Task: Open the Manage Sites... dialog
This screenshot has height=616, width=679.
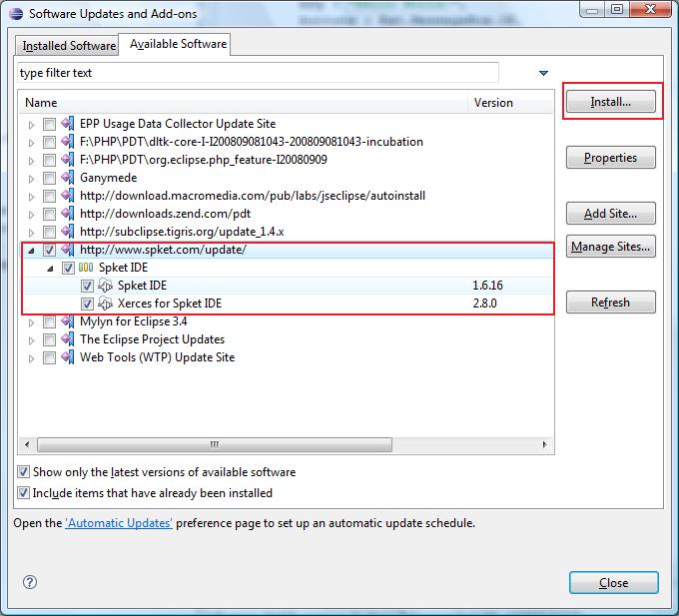Action: click(610, 247)
